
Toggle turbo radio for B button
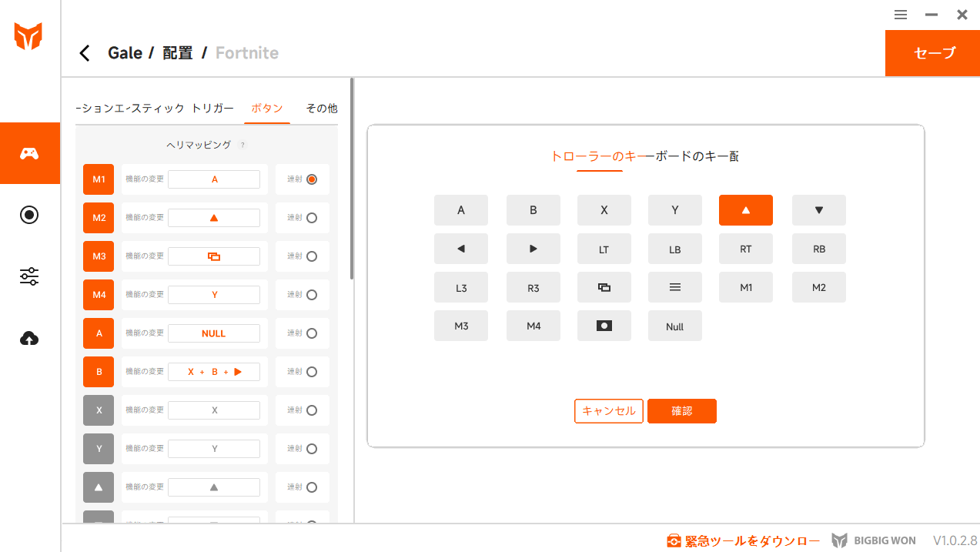(312, 372)
